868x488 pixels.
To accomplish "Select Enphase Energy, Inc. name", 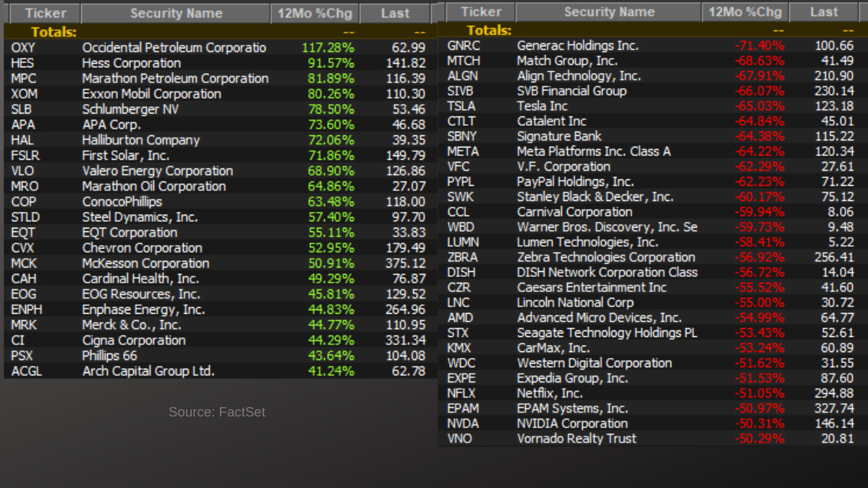I will (144, 309).
